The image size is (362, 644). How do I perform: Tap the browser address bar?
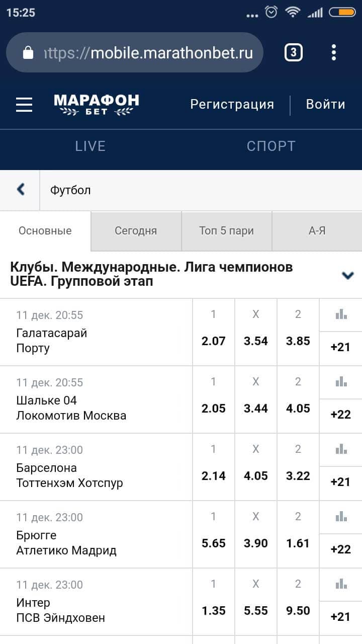click(x=135, y=52)
